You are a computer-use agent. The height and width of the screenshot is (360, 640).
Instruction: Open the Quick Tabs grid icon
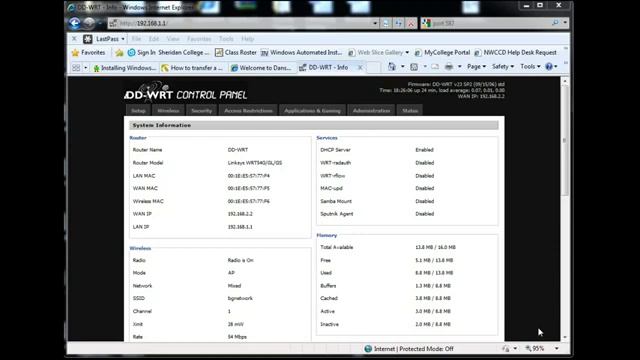(x=76, y=68)
